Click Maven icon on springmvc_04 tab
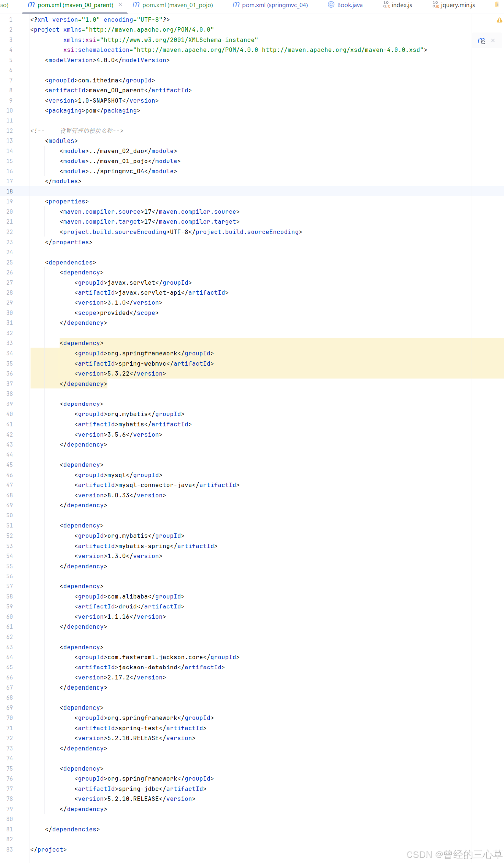The image size is (504, 863). (x=236, y=5)
